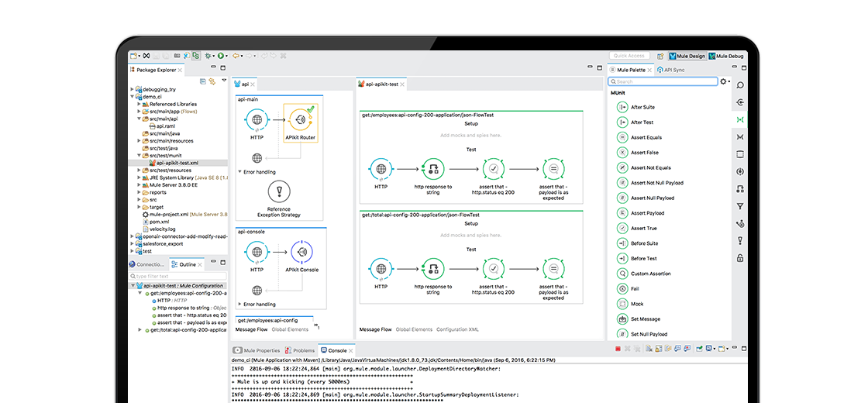Select Assert Null Payload component
868x403 pixels.
[x=622, y=198]
